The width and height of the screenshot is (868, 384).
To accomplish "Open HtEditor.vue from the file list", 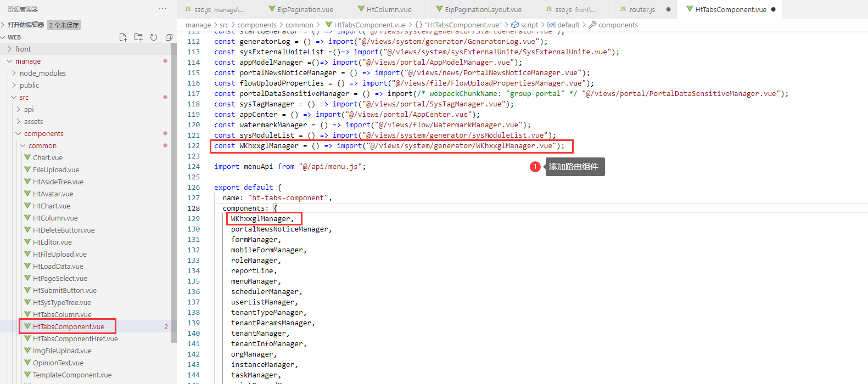I will pos(52,242).
